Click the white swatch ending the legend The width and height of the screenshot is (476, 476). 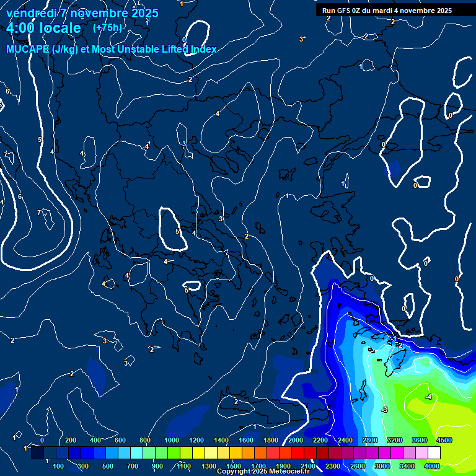[x=434, y=452]
